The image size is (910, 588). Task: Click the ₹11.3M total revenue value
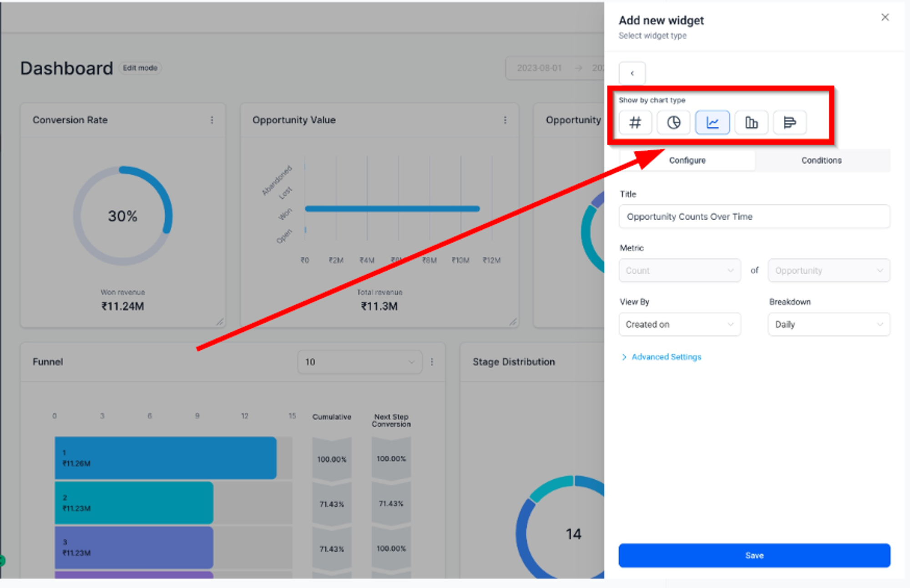tap(379, 306)
